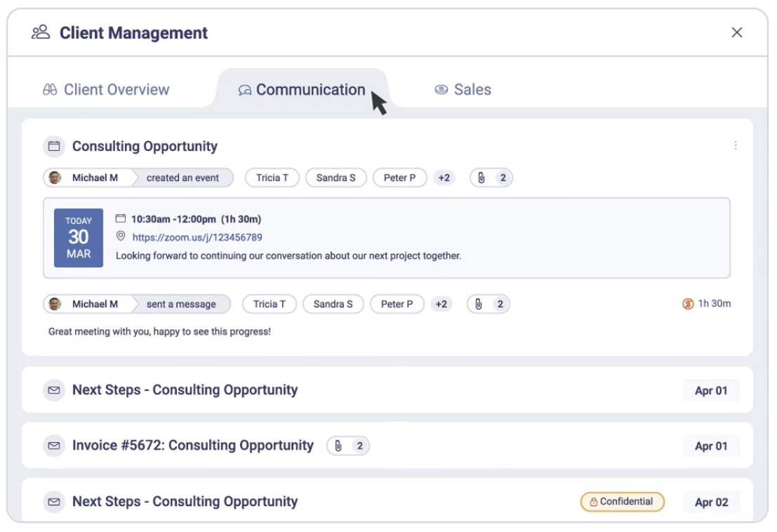This screenshot has height=532, width=777.
Task: Close the Client Management dialog
Action: tap(737, 32)
